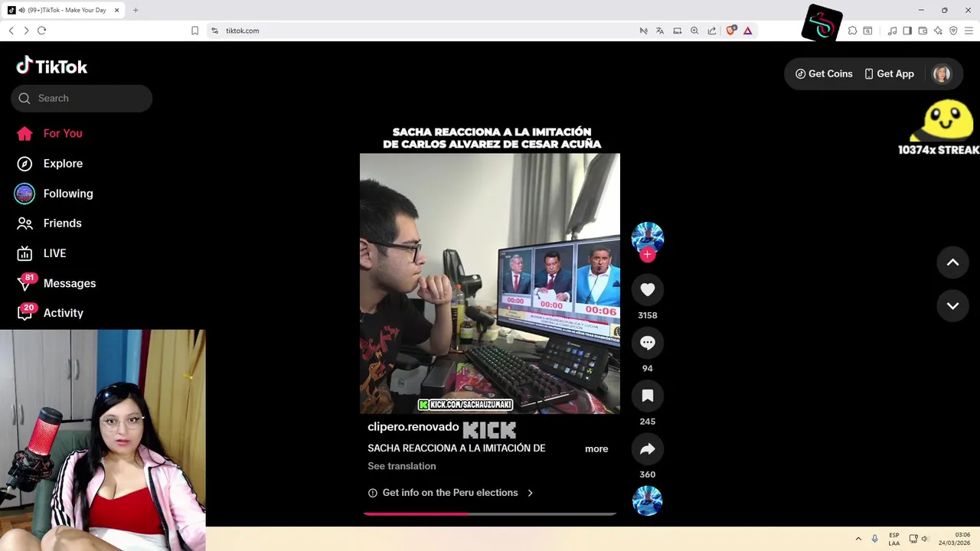
Task: Go to previous video with up arrow
Action: (953, 262)
